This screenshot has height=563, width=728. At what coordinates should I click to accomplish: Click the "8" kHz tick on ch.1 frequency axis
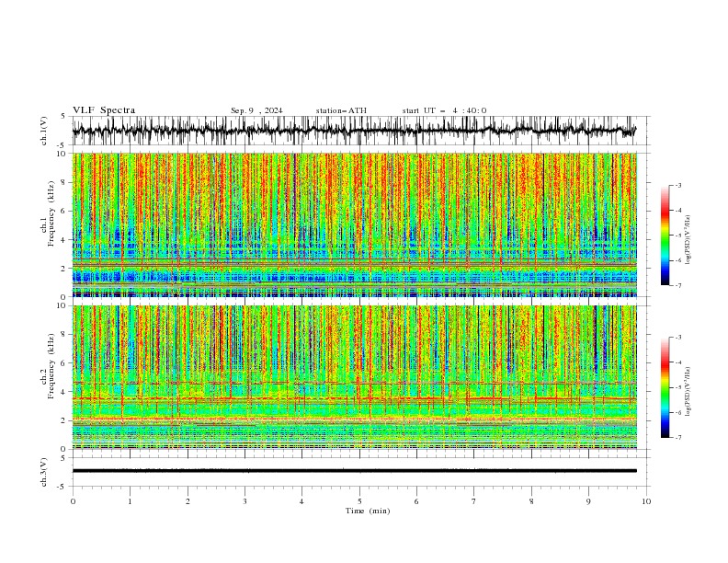[x=65, y=182]
